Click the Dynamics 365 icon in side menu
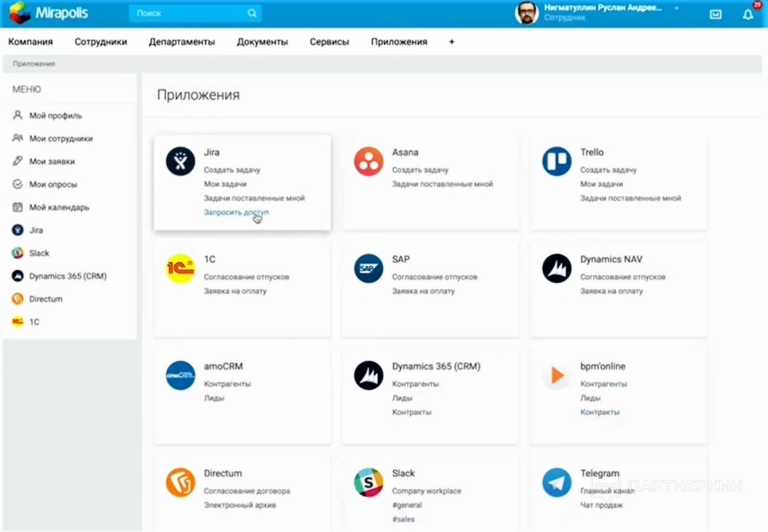Viewport: 768px width, 532px height. coord(17,276)
